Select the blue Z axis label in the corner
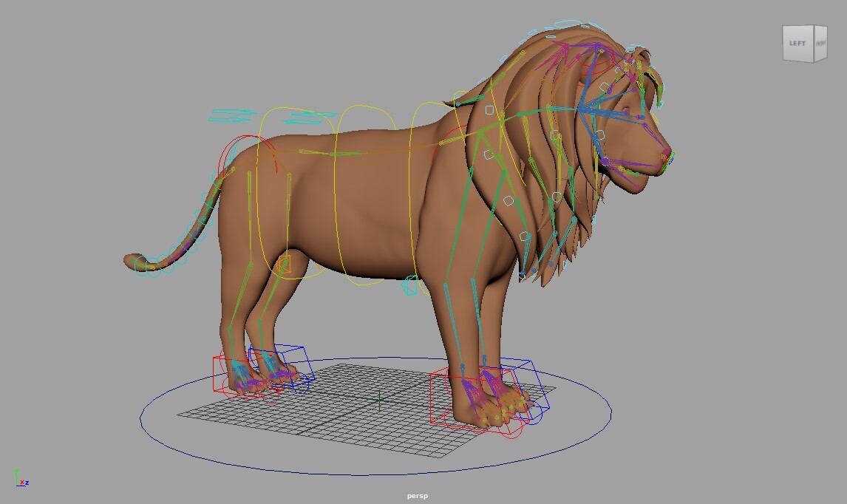847x504 pixels. point(27,483)
